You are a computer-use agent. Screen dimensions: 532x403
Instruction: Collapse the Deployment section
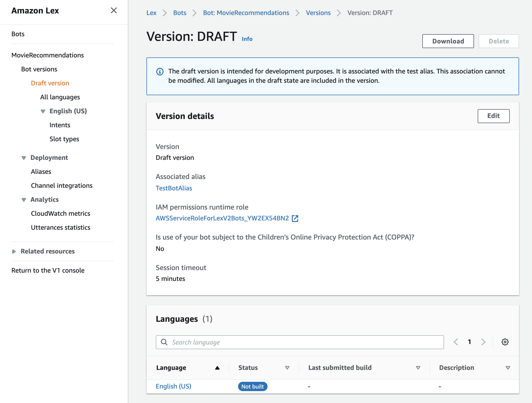tap(24, 158)
